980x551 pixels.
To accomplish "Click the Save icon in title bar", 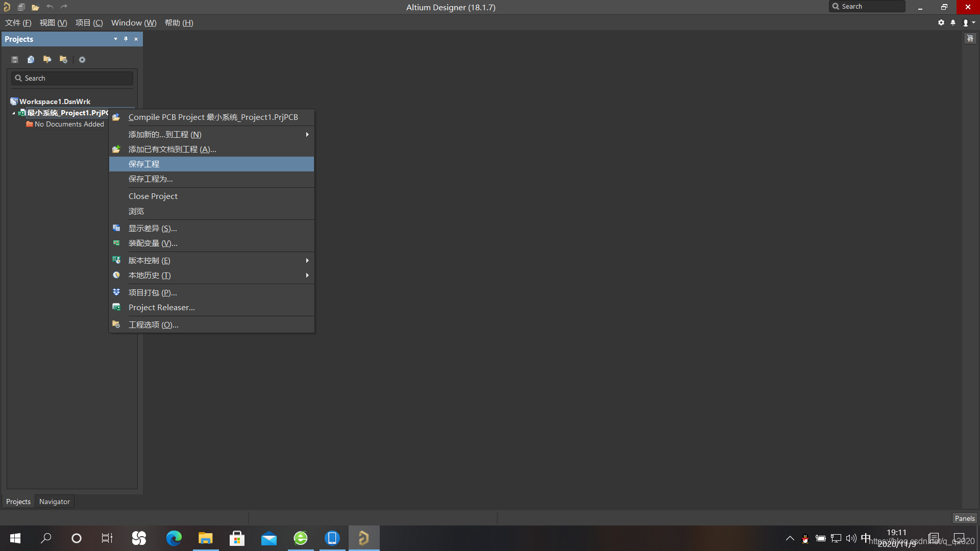I will 21,7.
